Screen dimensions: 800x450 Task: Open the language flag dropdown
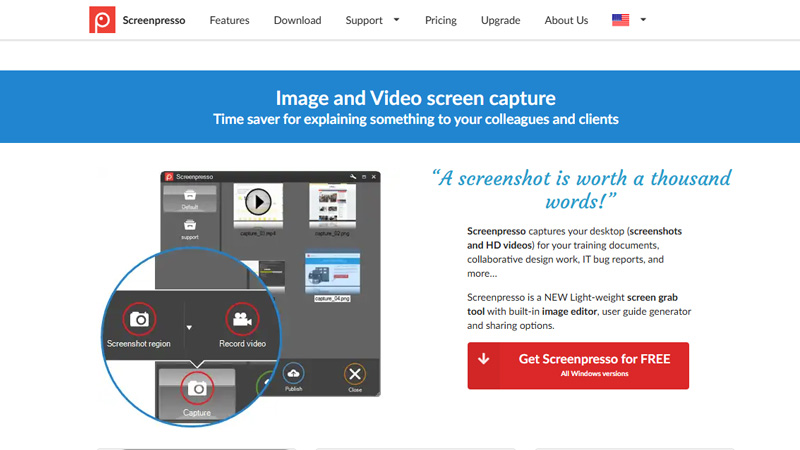627,20
